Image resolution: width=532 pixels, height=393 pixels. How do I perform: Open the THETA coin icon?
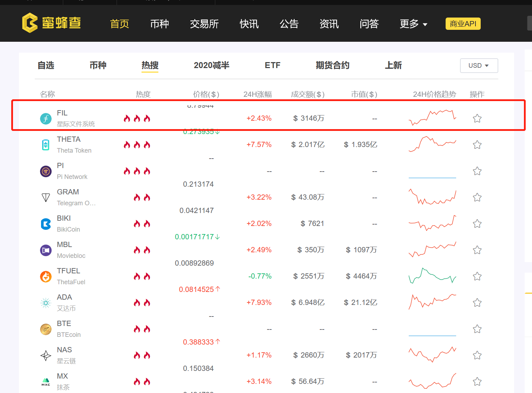click(46, 145)
